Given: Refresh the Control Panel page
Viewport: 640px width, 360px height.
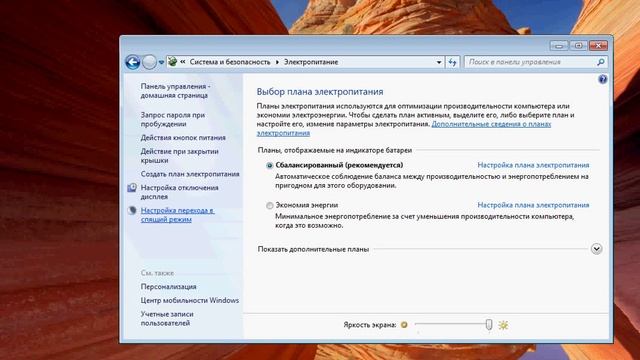Looking at the screenshot, I should 452,62.
